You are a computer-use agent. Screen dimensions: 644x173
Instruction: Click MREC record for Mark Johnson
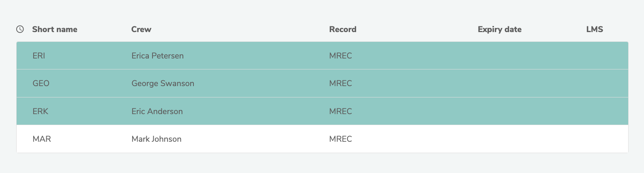pos(340,139)
